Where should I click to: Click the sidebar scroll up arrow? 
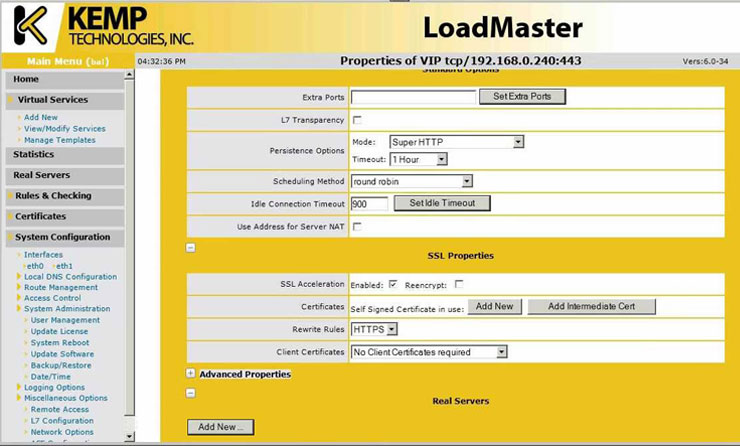click(129, 75)
